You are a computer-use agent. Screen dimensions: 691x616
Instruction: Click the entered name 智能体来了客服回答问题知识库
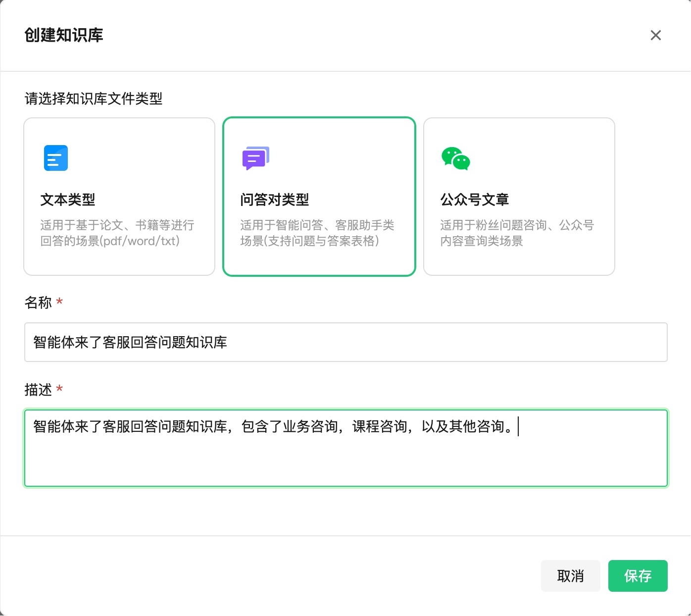pos(130,342)
